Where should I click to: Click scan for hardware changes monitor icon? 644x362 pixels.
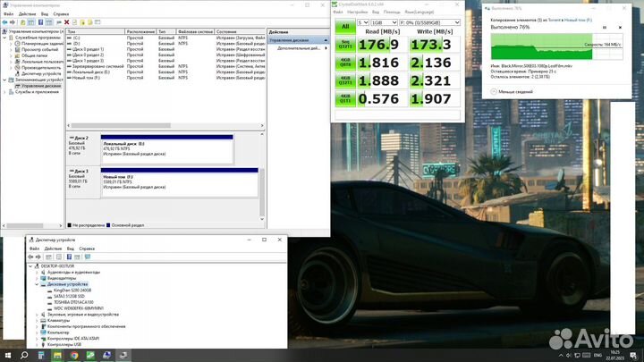click(88, 257)
